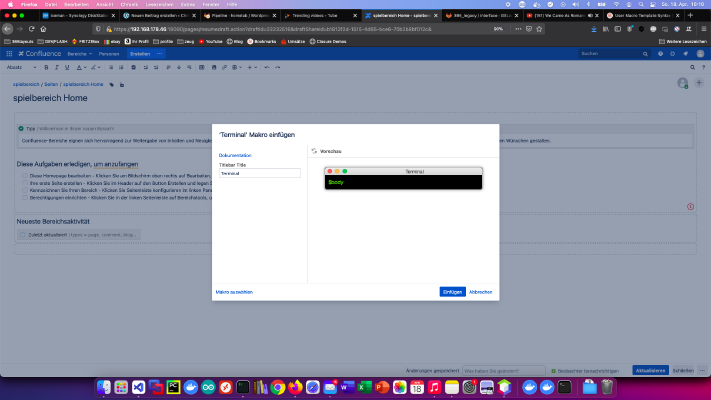Toggle bold formatting in editor toolbar
711x400 pixels.
coord(46,68)
